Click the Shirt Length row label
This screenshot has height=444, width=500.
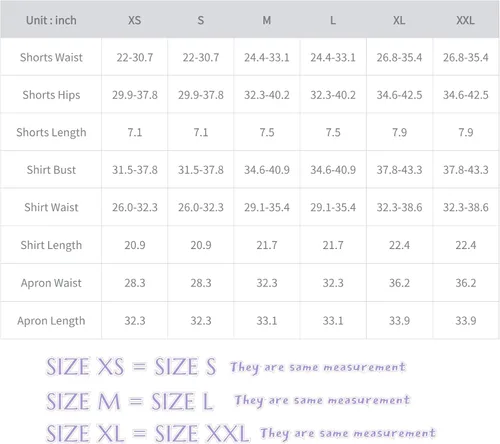point(51,245)
